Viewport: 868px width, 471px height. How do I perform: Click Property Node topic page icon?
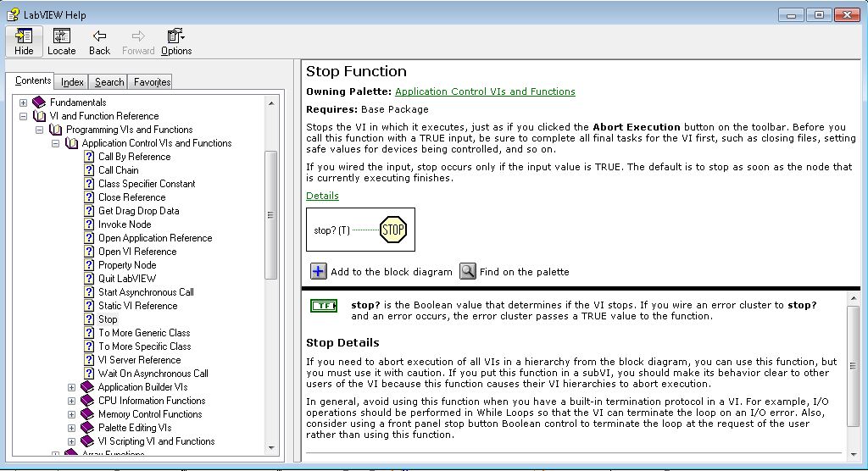pyautogui.click(x=89, y=265)
